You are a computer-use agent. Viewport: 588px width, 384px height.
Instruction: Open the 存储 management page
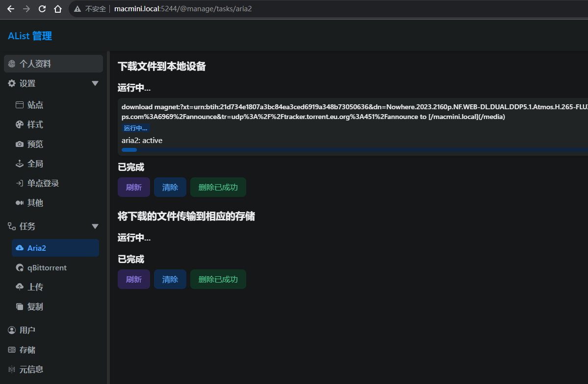pyautogui.click(x=27, y=350)
